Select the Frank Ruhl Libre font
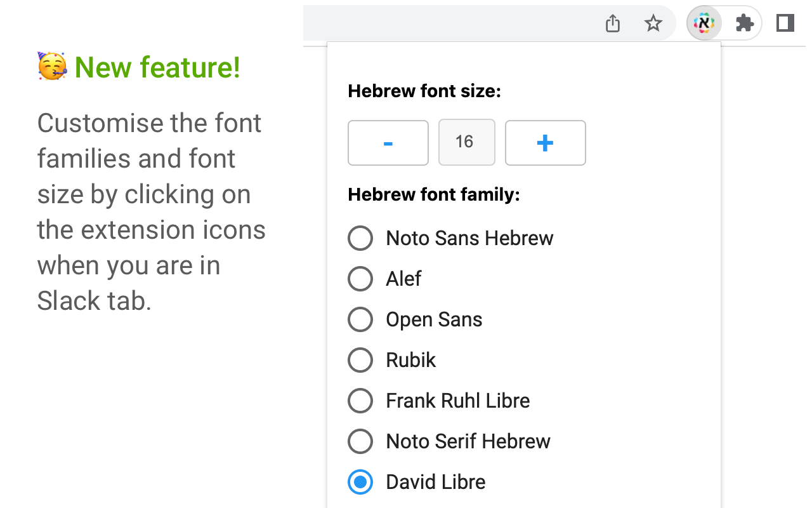Image resolution: width=812 pixels, height=508 pixels. click(360, 401)
